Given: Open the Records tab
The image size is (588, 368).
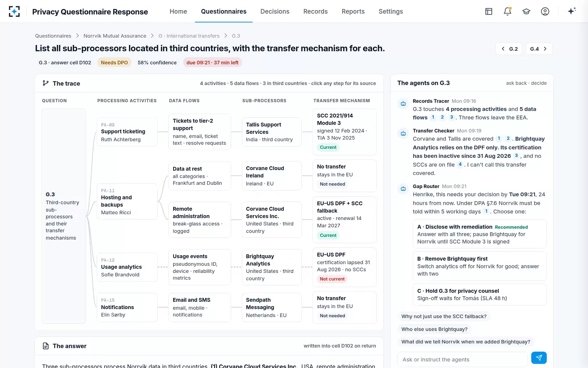Looking at the screenshot, I should point(316,11).
